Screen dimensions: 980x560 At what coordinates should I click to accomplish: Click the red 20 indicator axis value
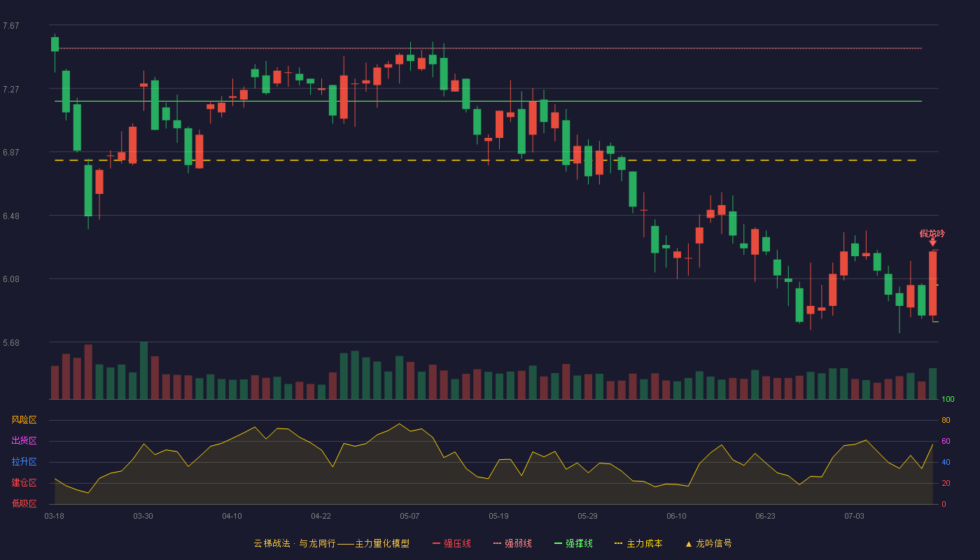946,483
